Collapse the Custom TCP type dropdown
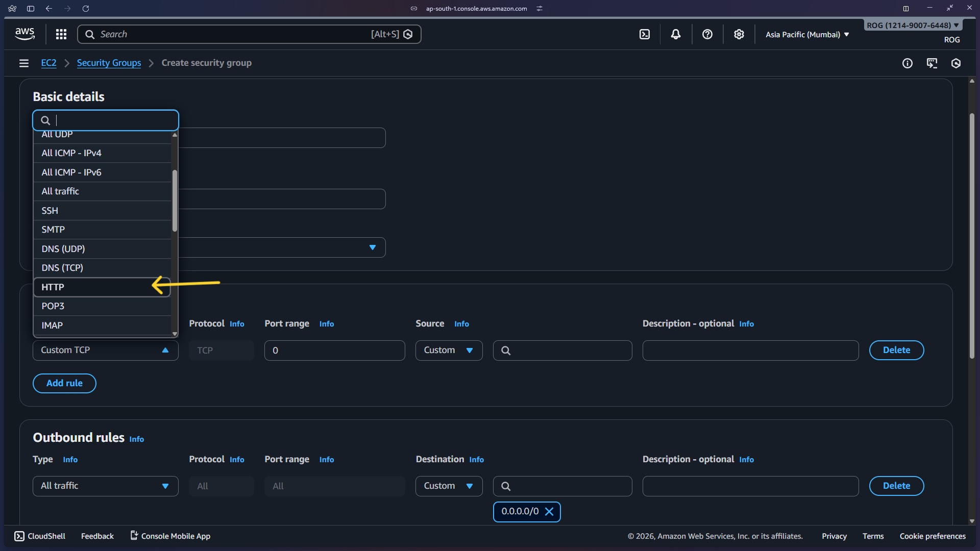 (x=165, y=350)
